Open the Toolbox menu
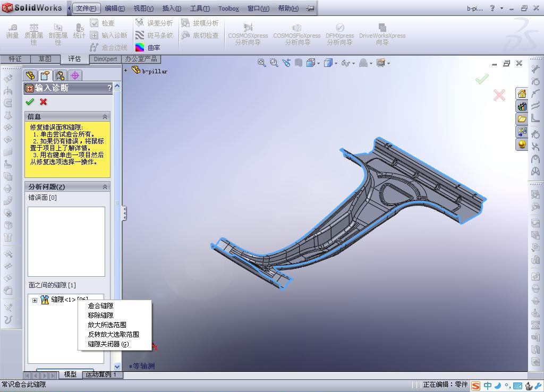This screenshot has width=544, height=392. [x=228, y=8]
